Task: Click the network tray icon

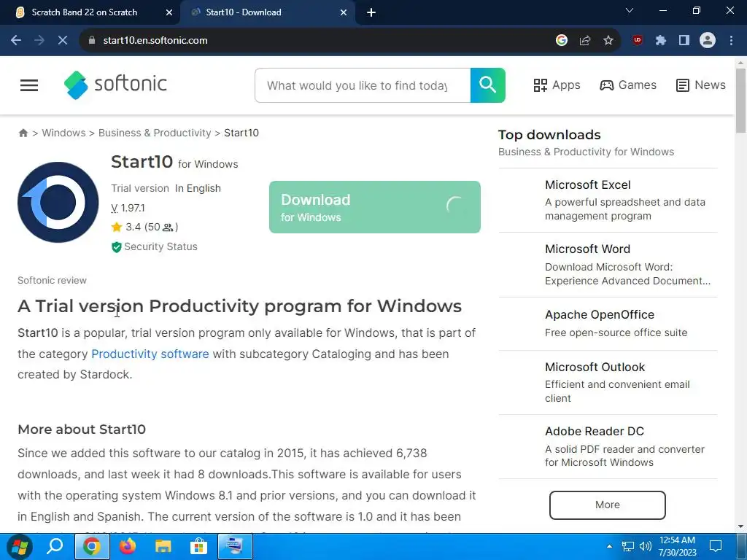Action: click(628, 546)
